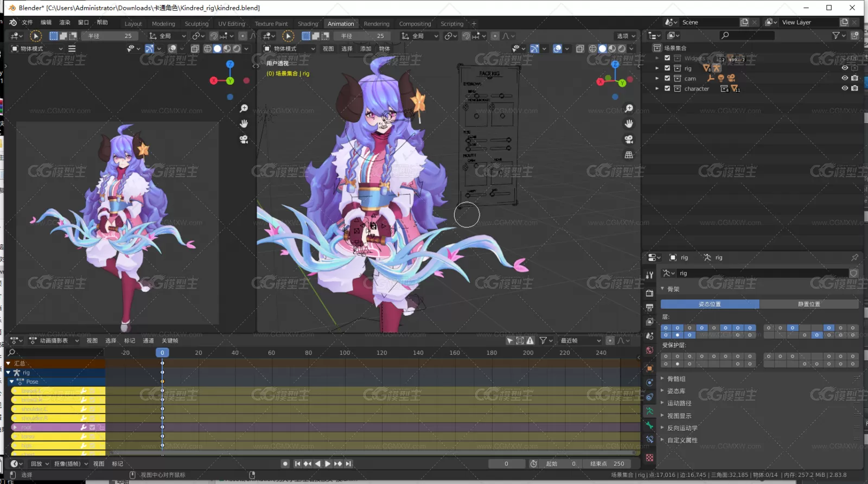This screenshot has height=484, width=868.
Task: Open the 文件 menu
Action: pos(27,22)
